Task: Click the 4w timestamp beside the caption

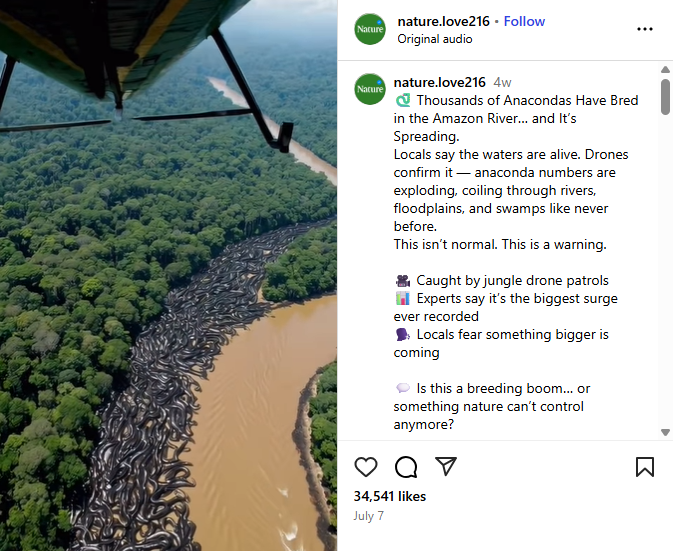Action: (502, 82)
